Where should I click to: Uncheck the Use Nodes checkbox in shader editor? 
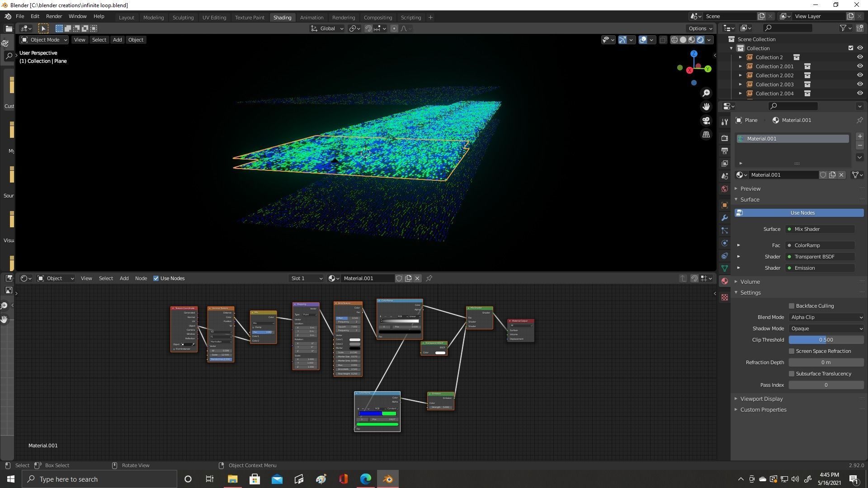click(x=156, y=278)
